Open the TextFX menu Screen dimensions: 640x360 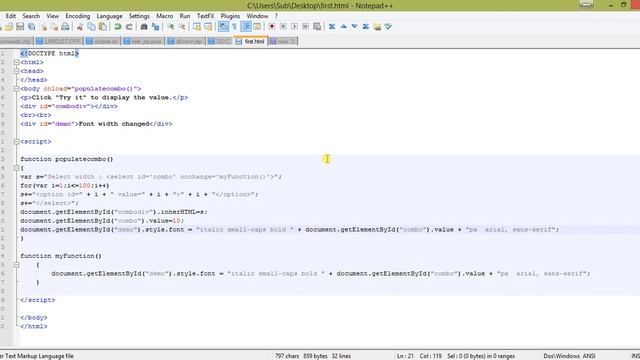coord(205,16)
